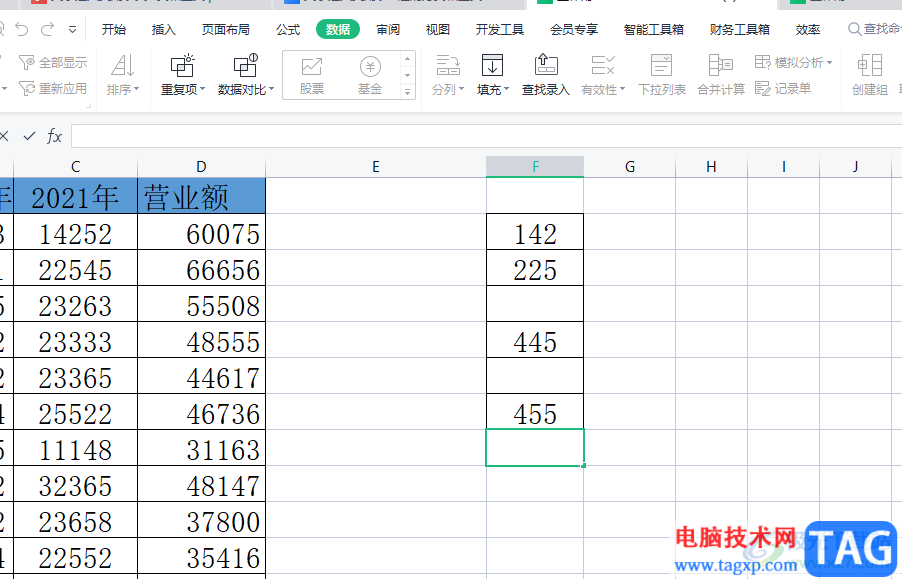The width and height of the screenshot is (902, 579).
Task: Select column H header
Action: [712, 167]
